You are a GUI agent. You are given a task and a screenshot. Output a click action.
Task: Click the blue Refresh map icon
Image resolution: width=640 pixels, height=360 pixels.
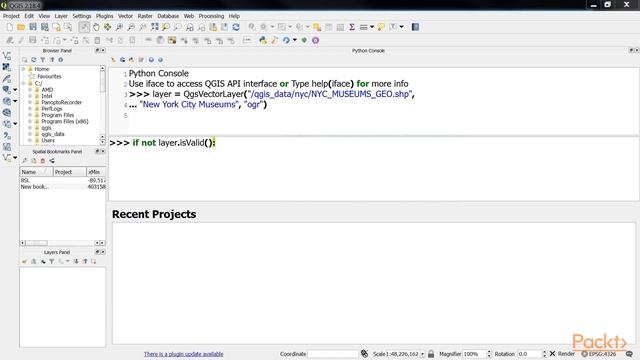tap(236, 27)
